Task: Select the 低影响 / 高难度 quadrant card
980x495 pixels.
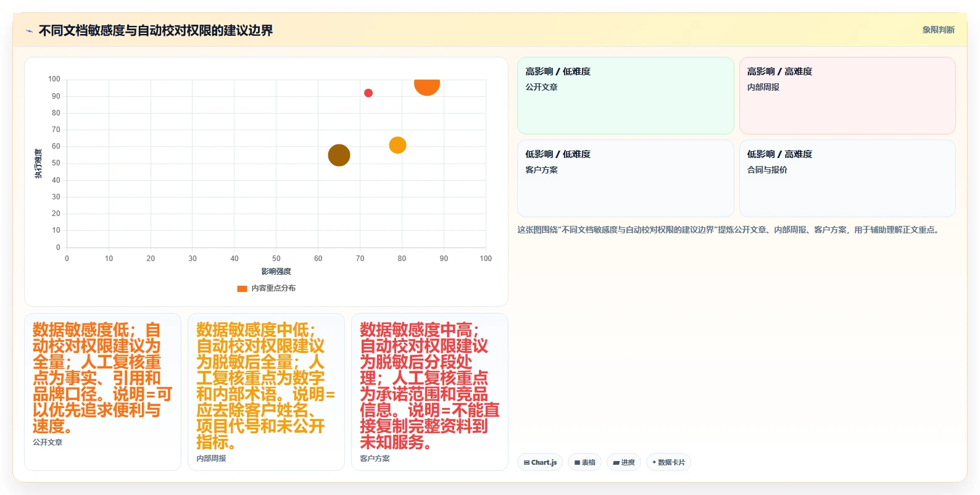Action: (847, 178)
